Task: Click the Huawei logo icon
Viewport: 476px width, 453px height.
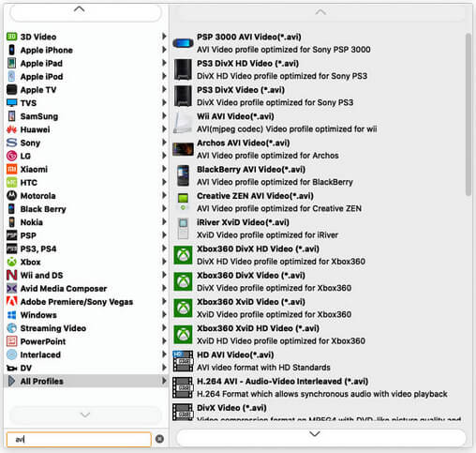Action: (11, 129)
